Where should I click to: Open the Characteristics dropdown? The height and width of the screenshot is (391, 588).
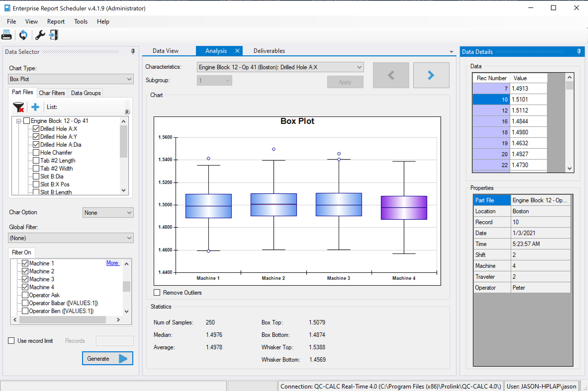coord(359,67)
